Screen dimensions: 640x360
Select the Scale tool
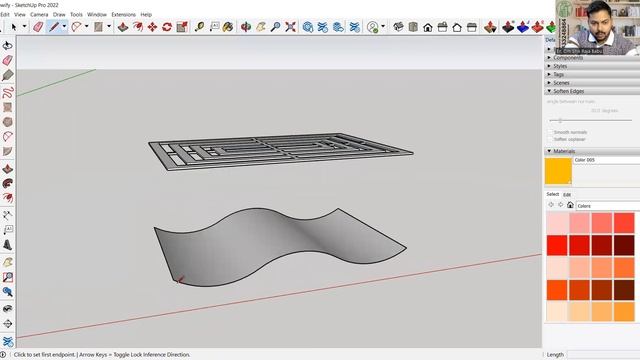[182, 27]
